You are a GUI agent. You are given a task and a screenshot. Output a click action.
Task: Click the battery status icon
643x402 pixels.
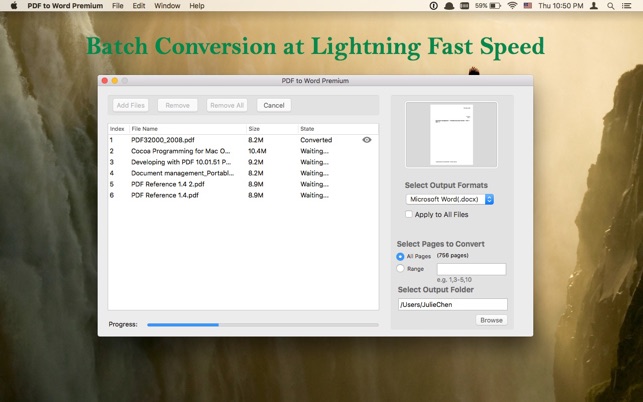point(495,6)
